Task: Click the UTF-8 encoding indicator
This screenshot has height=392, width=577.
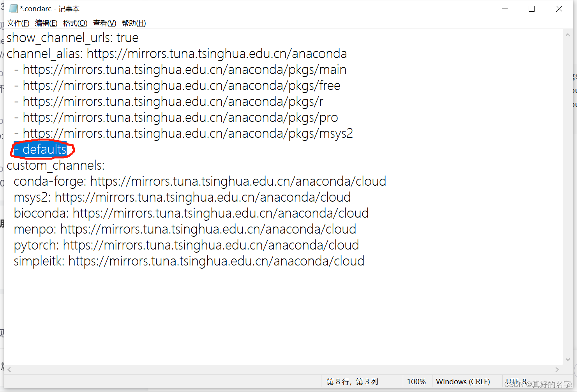Action: [516, 381]
